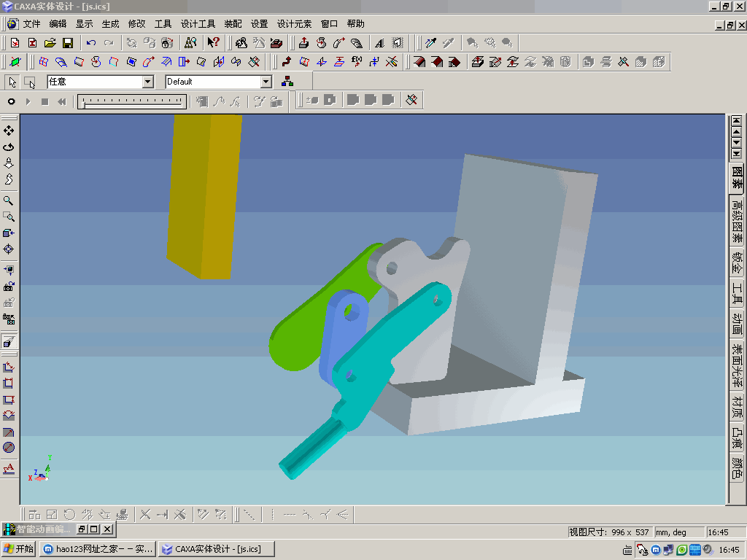The width and height of the screenshot is (747, 560).
Task: Click the help pointer question mark icon
Action: (213, 43)
